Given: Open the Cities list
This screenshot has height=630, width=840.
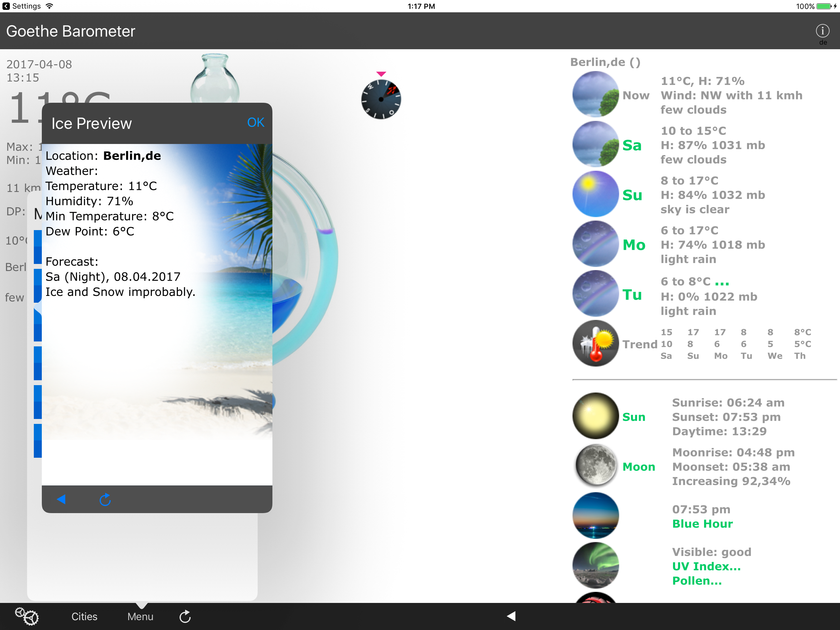Looking at the screenshot, I should [84, 616].
